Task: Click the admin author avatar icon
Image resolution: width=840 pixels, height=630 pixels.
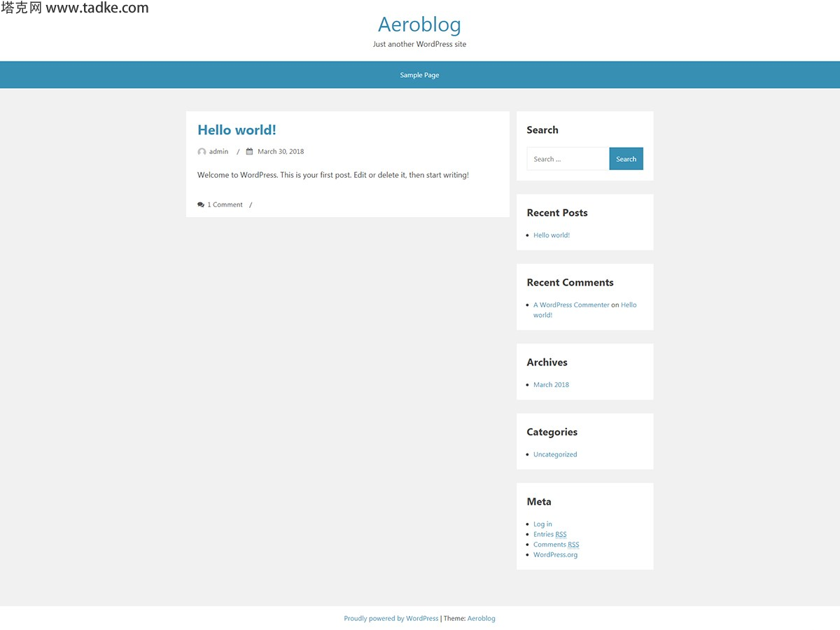Action: 202,152
